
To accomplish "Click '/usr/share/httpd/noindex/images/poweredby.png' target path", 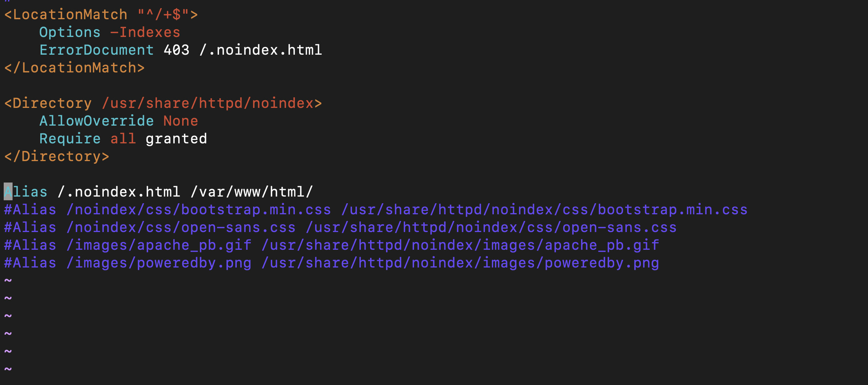I will [460, 263].
